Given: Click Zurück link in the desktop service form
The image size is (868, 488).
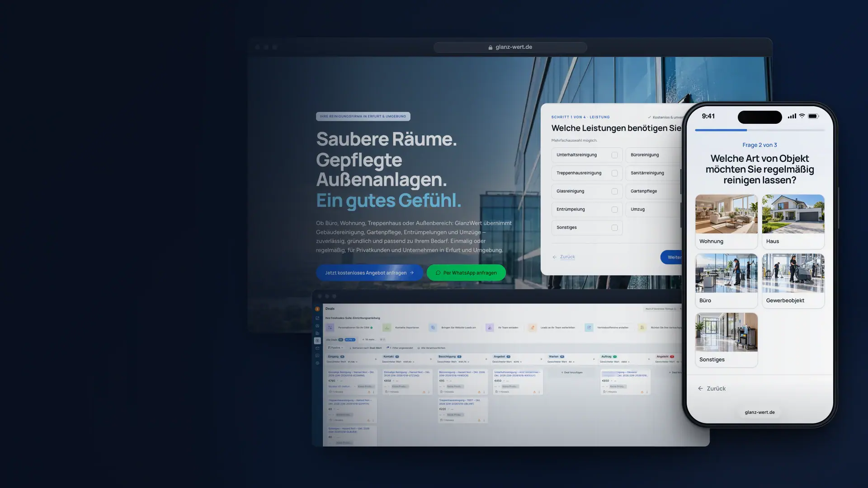Looking at the screenshot, I should click(x=564, y=257).
